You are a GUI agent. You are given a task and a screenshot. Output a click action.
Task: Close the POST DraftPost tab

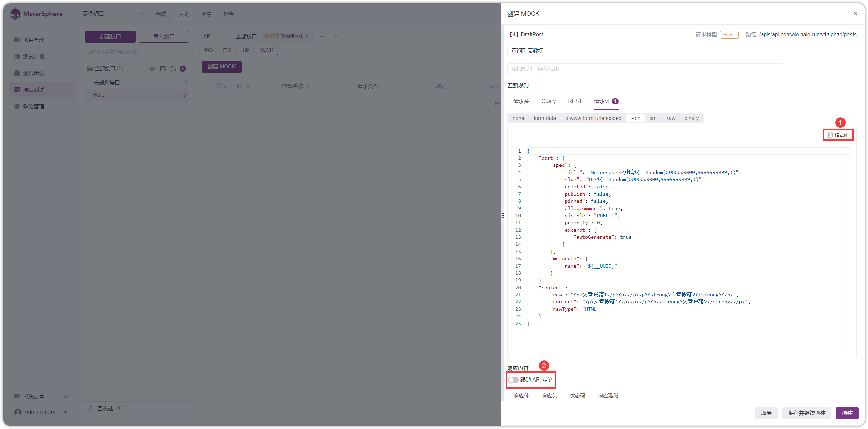[x=308, y=37]
